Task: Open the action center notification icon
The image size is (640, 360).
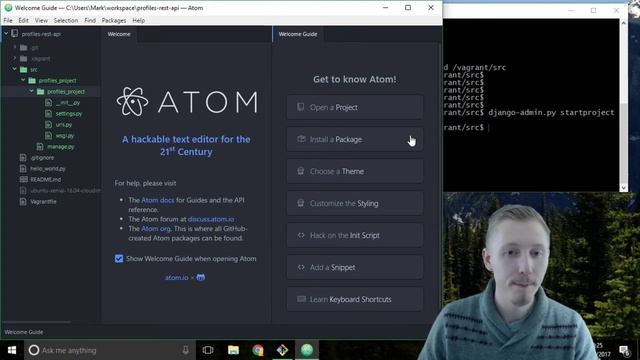Action: 624,350
